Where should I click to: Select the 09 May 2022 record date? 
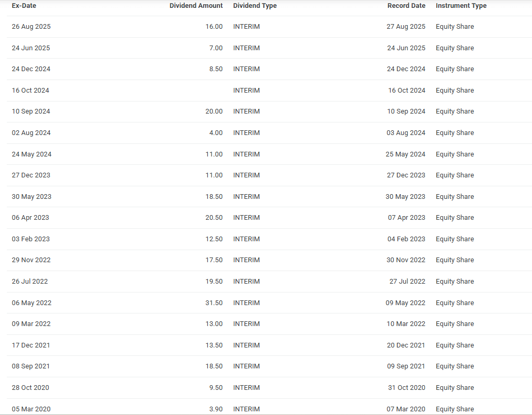[405, 303]
